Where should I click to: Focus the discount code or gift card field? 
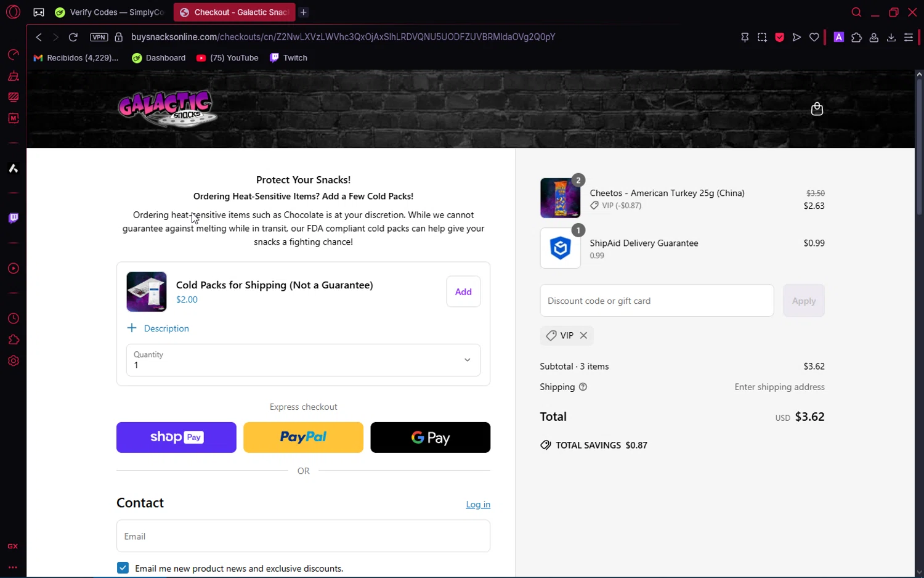tap(657, 301)
